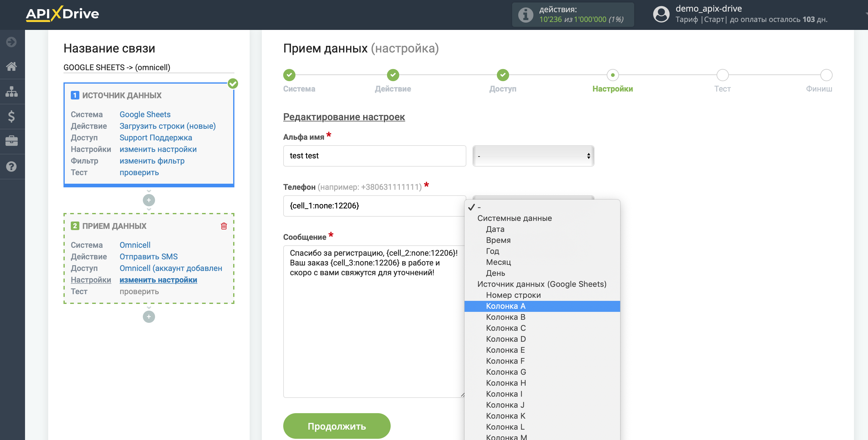Choose Год from dropdown list
The width and height of the screenshot is (868, 440).
[542, 251]
